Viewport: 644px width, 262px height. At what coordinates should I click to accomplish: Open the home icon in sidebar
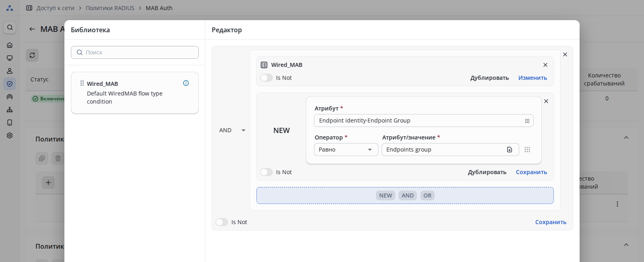pos(10,45)
